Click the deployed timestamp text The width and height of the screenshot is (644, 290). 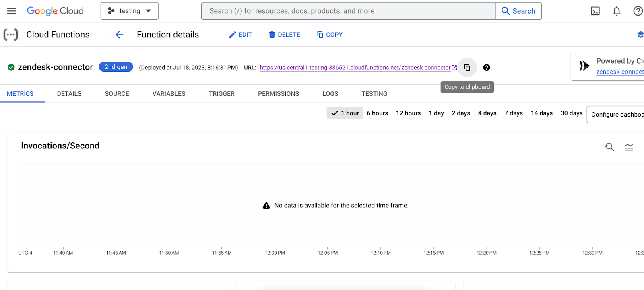tap(188, 68)
